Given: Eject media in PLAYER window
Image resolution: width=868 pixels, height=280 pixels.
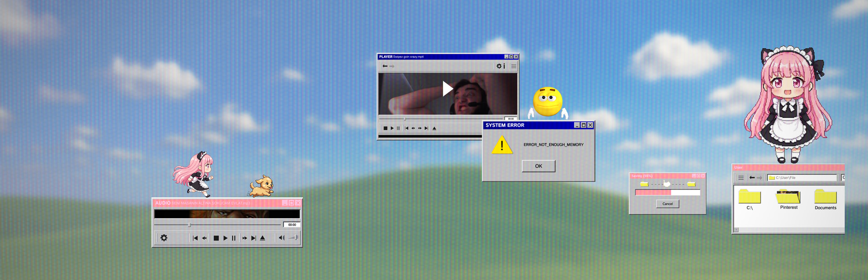Looking at the screenshot, I should click(434, 128).
